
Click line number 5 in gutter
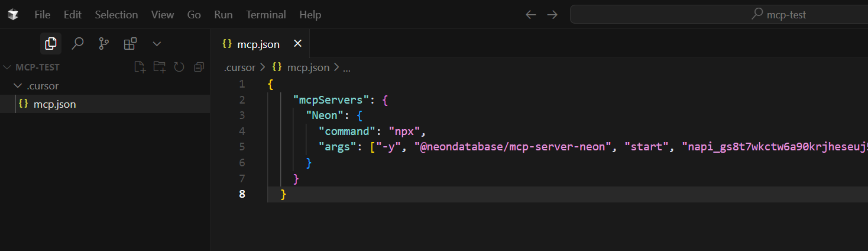(242, 146)
